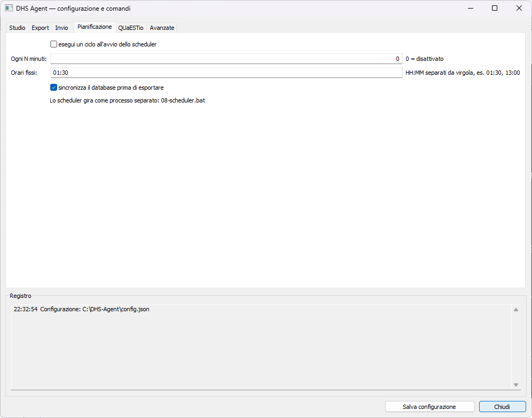The image size is (532, 418).
Task: Close the DHS Agent window
Action: tap(519, 8)
